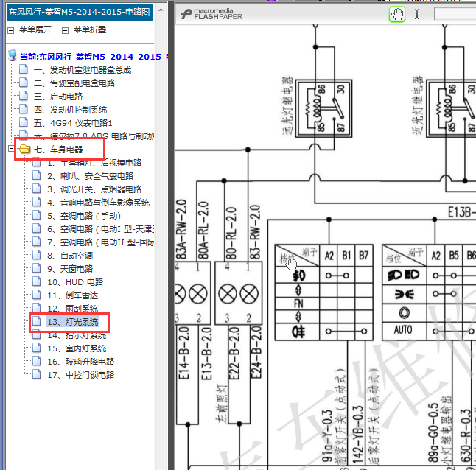Click the page icon beside 10、HUD 电路
Image resolution: width=476 pixels, height=470 pixels.
(x=37, y=281)
